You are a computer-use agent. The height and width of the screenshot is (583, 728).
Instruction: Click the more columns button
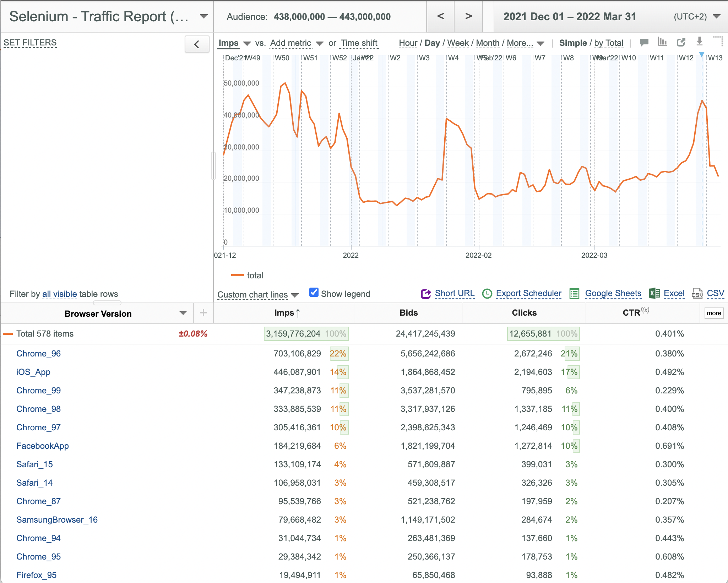coord(714,313)
